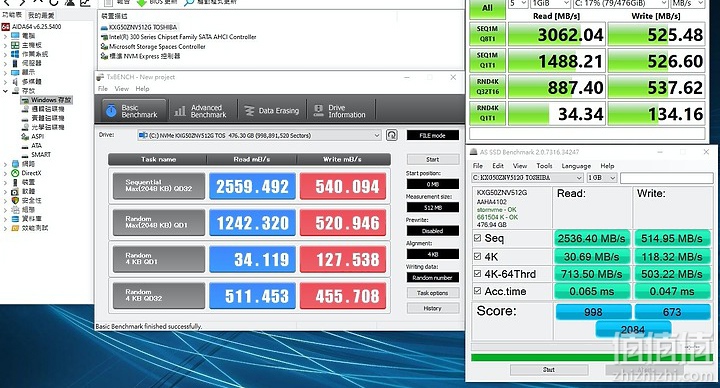The width and height of the screenshot is (720, 388).
Task: Select KXG50ZNV512G TOSHIBA device entry
Action: [143, 27]
